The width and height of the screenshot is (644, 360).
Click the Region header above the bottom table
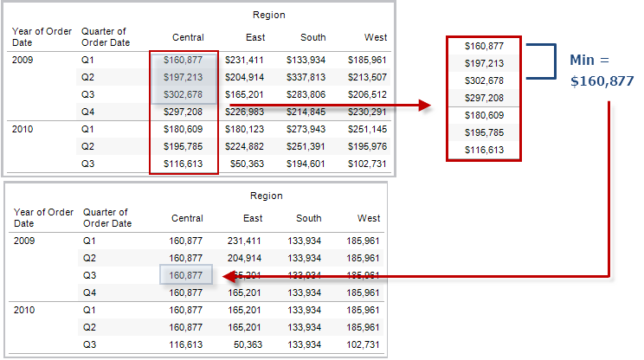pos(267,196)
